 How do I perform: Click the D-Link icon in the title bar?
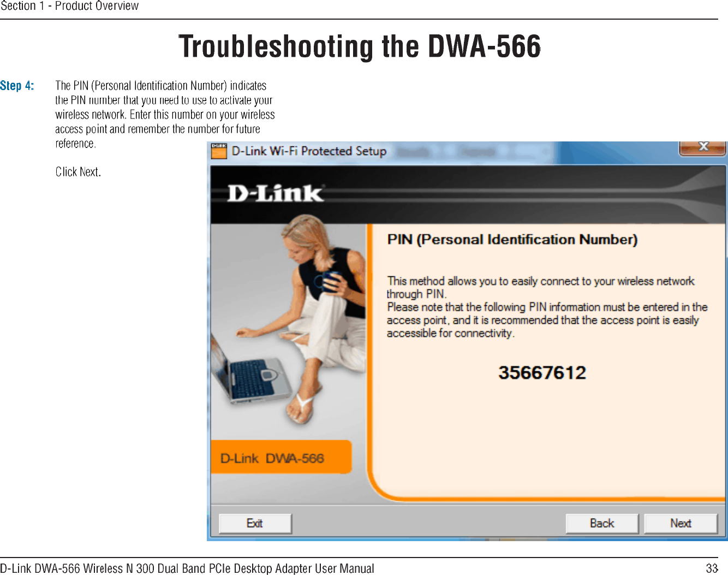(x=218, y=151)
